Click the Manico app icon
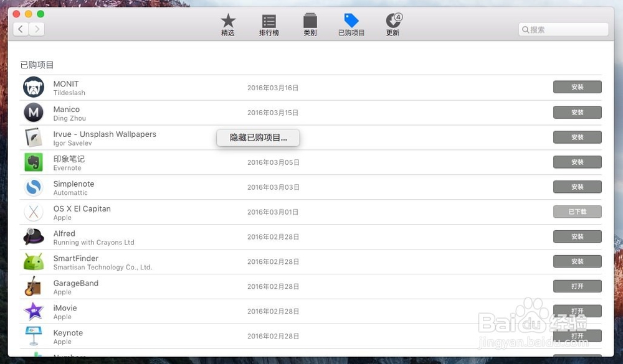Image resolution: width=623 pixels, height=364 pixels. pyautogui.click(x=34, y=113)
